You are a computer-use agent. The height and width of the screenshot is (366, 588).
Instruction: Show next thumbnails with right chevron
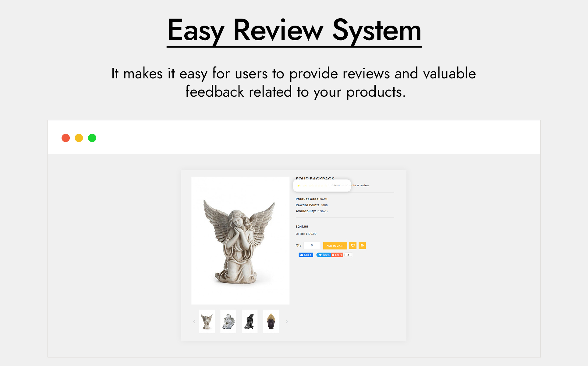286,321
